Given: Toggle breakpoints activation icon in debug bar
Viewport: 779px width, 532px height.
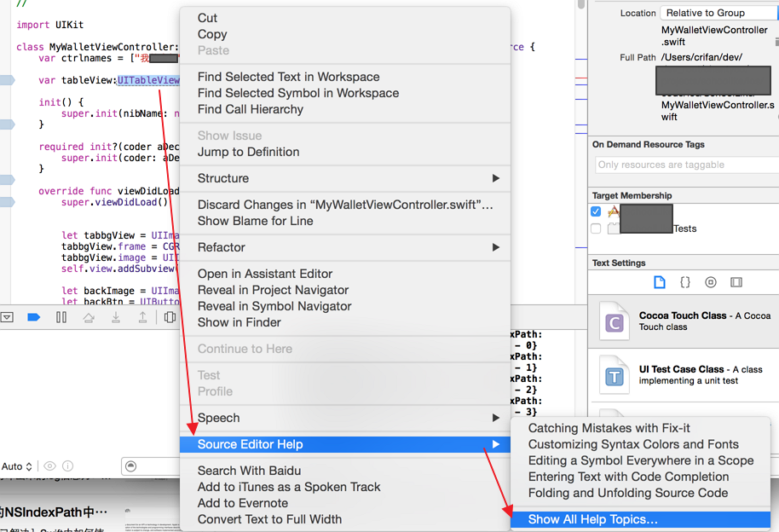Looking at the screenshot, I should tap(34, 317).
